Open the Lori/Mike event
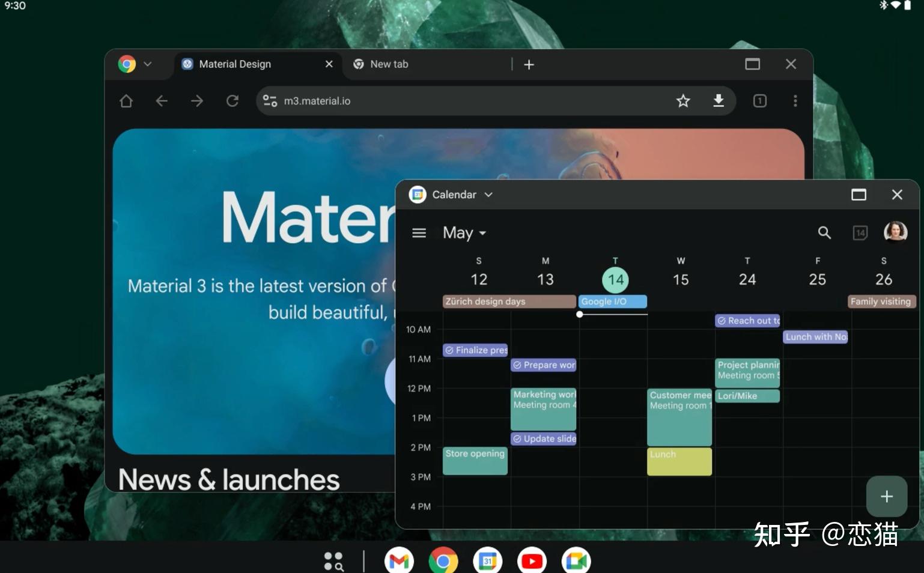This screenshot has height=573, width=924. click(x=747, y=396)
